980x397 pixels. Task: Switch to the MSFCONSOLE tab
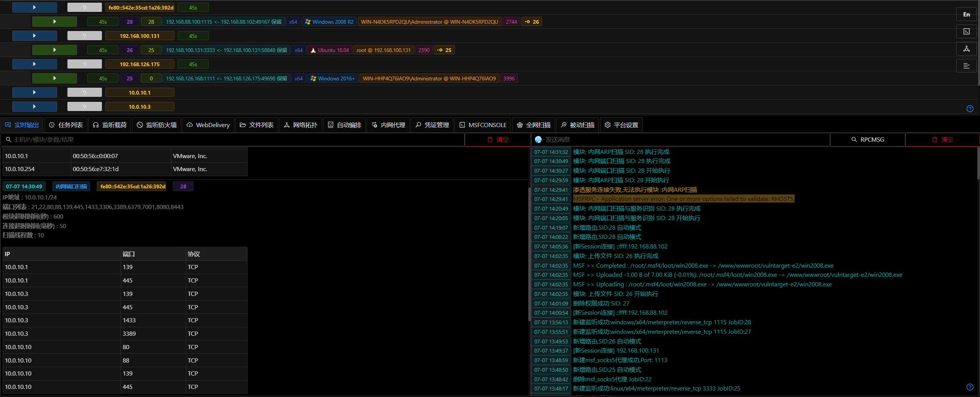coord(483,125)
